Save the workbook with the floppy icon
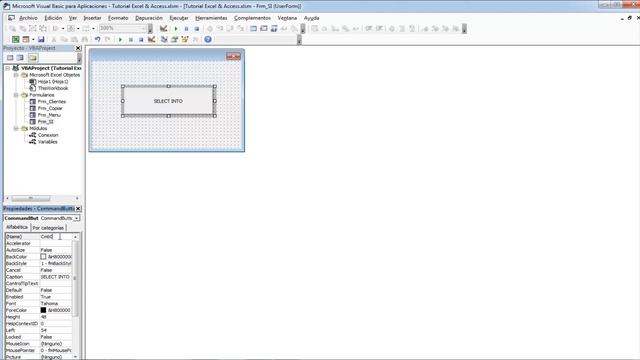The width and height of the screenshot is (640, 360). click(x=41, y=39)
